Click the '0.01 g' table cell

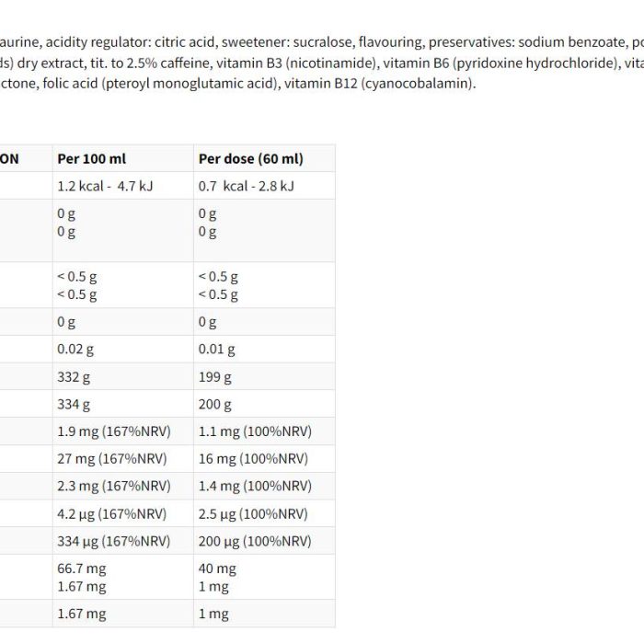click(x=264, y=349)
